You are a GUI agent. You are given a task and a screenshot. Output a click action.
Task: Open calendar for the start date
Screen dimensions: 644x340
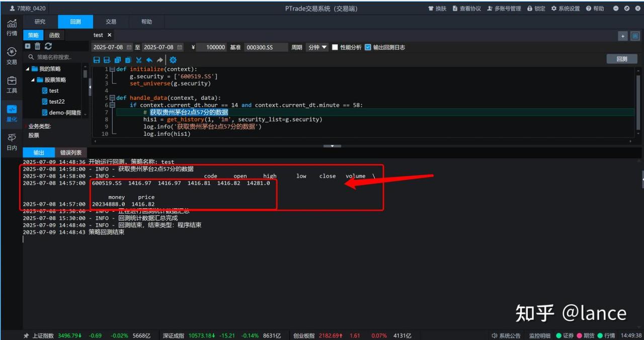pos(129,47)
